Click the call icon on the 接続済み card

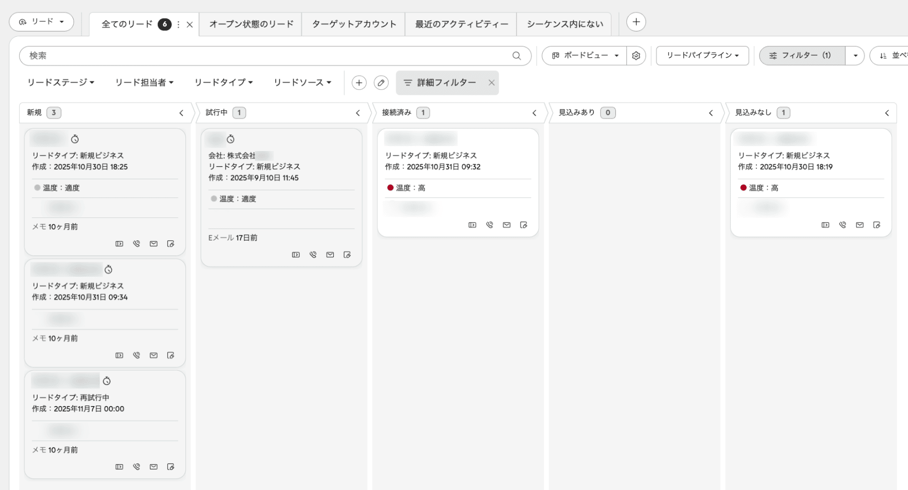[489, 225]
